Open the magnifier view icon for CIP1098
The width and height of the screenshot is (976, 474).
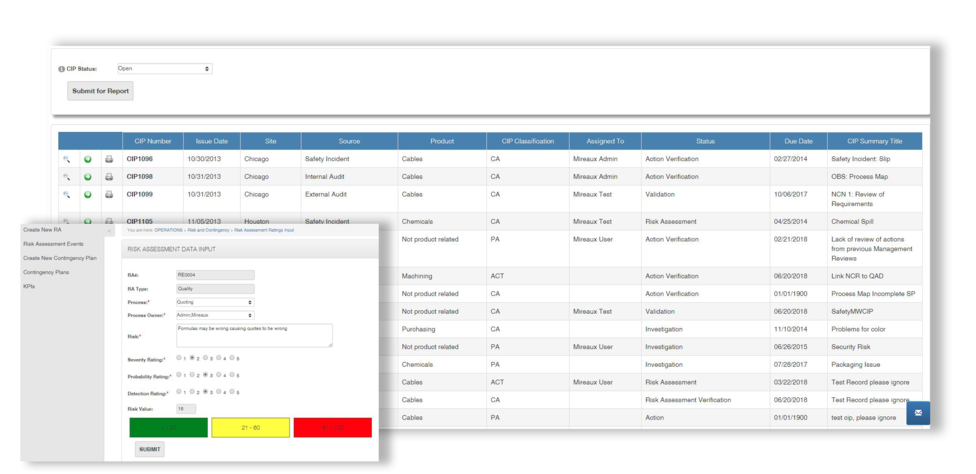point(67,177)
